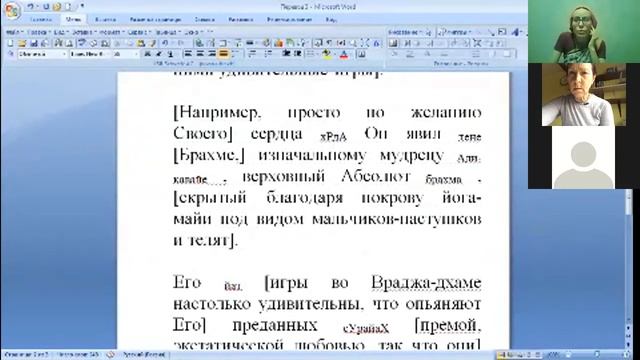Click the proofing status icon in status bar

point(110,355)
